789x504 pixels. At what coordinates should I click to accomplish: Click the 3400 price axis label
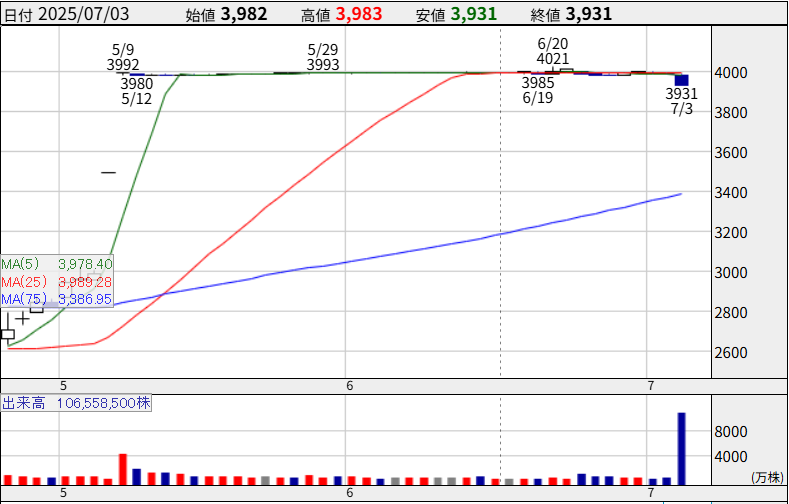[731, 193]
